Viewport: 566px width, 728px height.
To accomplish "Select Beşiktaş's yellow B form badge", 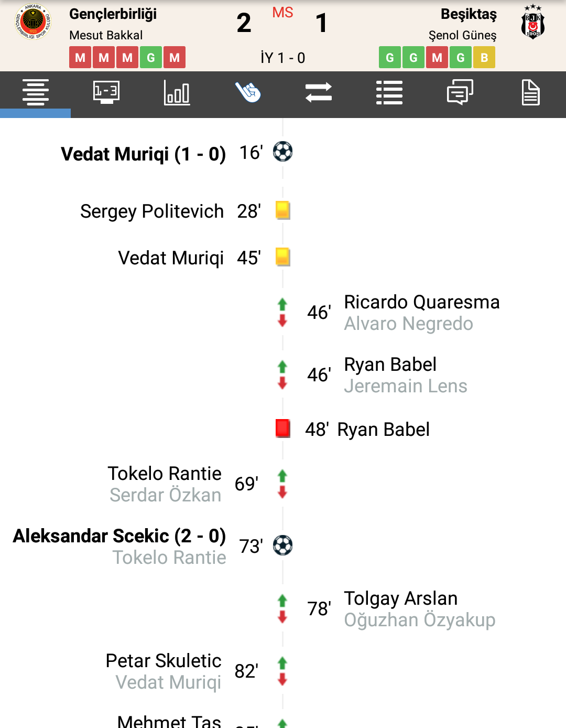I will tap(484, 57).
